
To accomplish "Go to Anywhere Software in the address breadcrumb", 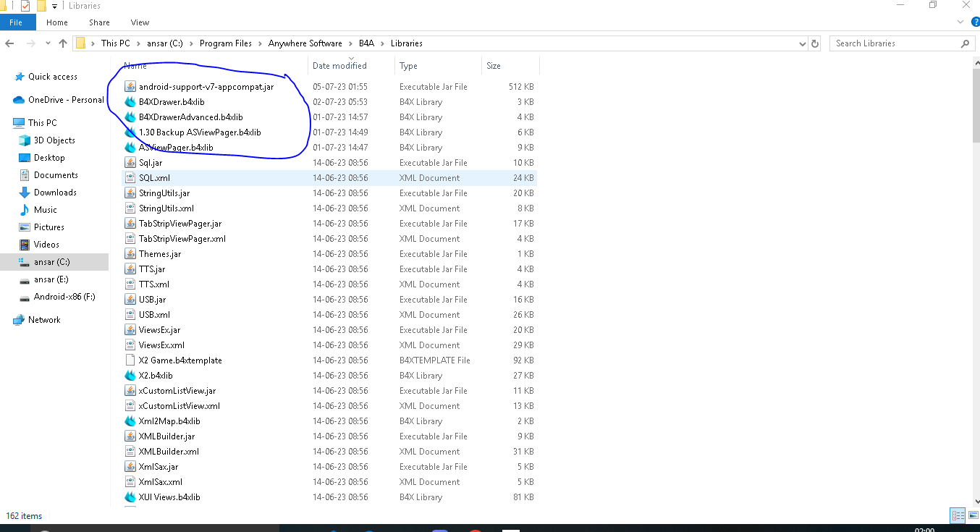I will point(305,43).
